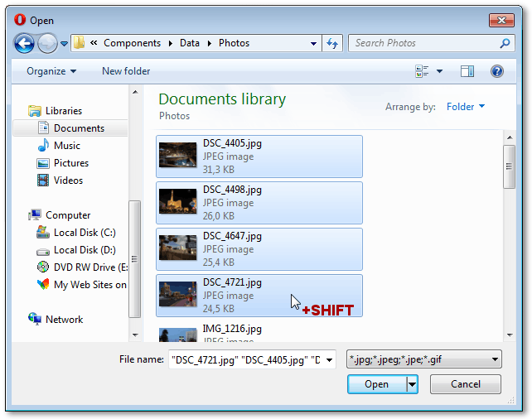532x419 pixels.
Task: Create a New folder
Action: [x=126, y=71]
